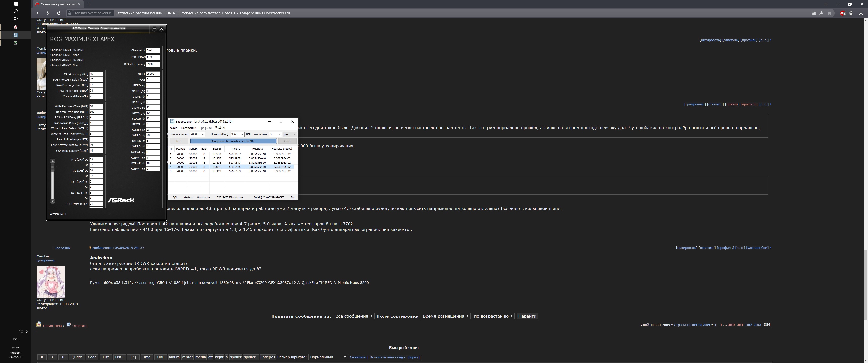Screen dimensions: 868x363
Task: Expand the "Все сообщения" message filter dropdown
Action: pos(354,316)
